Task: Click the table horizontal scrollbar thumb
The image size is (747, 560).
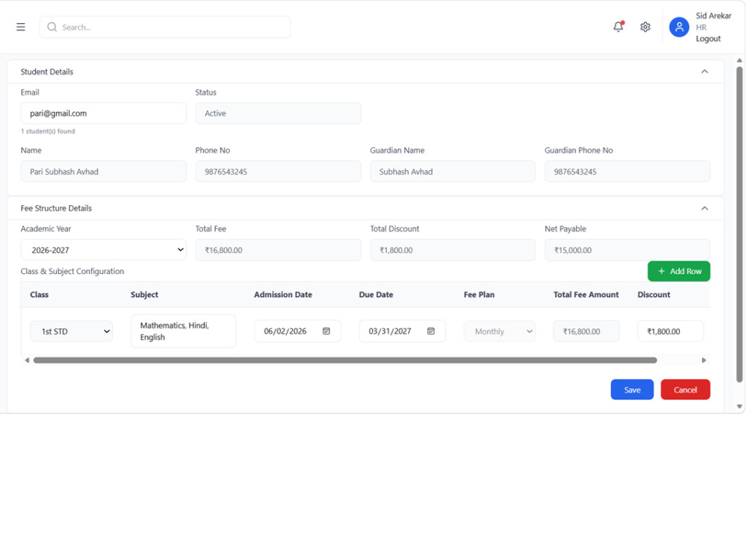Action: coord(345,361)
